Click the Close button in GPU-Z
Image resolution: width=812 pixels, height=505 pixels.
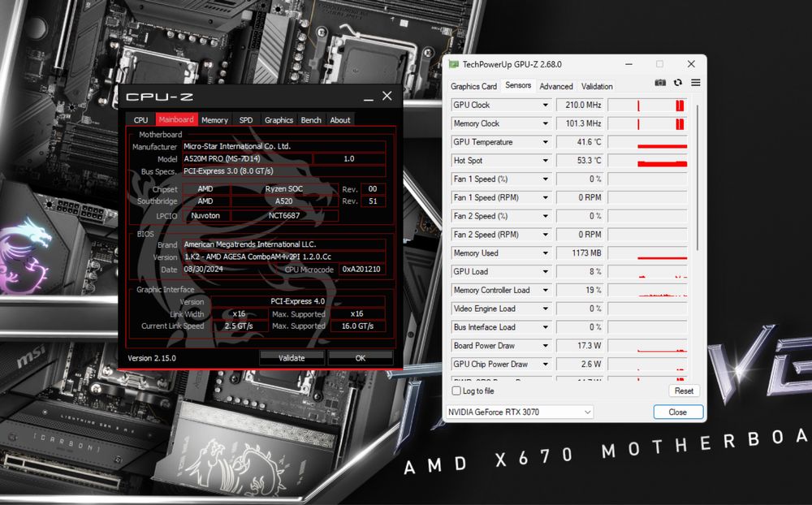pyautogui.click(x=678, y=412)
